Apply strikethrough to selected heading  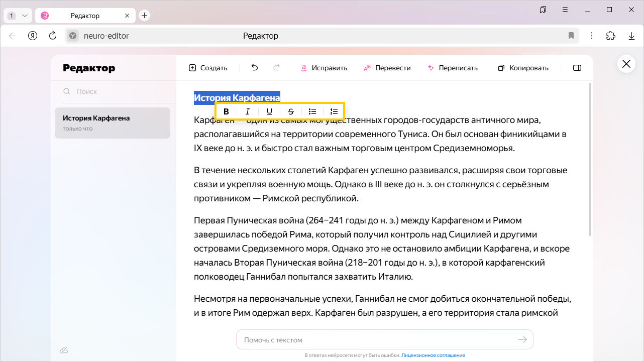[x=291, y=111]
